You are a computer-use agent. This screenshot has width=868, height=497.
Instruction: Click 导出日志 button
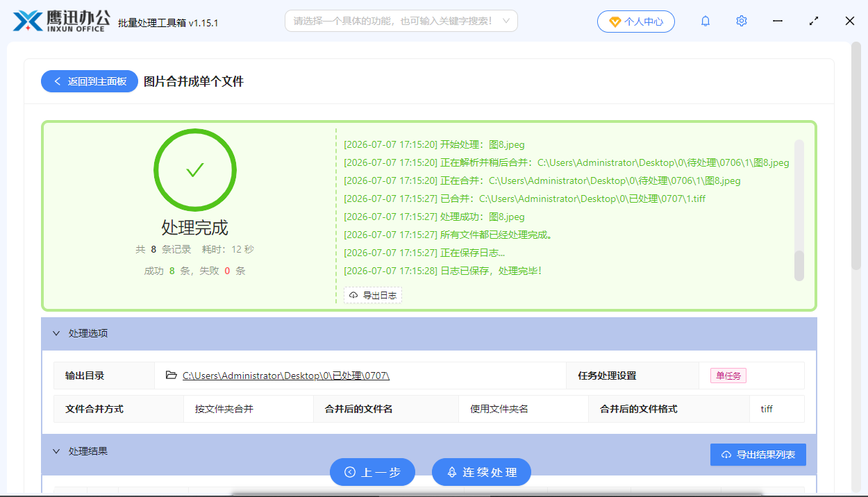pyautogui.click(x=373, y=295)
